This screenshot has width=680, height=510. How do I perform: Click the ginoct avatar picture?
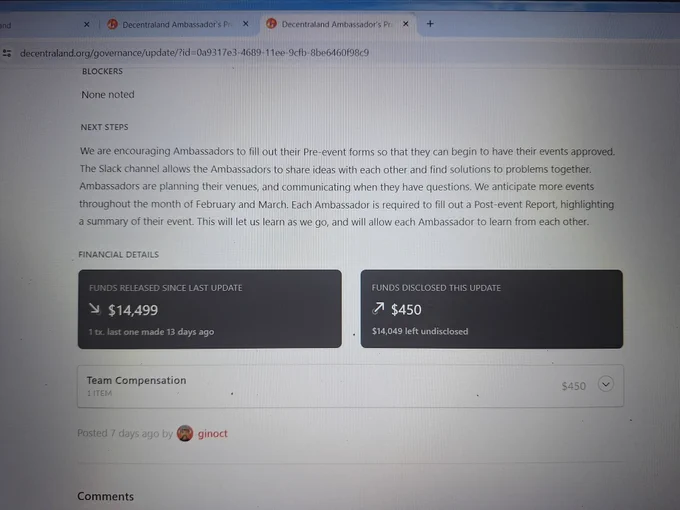[x=185, y=433]
